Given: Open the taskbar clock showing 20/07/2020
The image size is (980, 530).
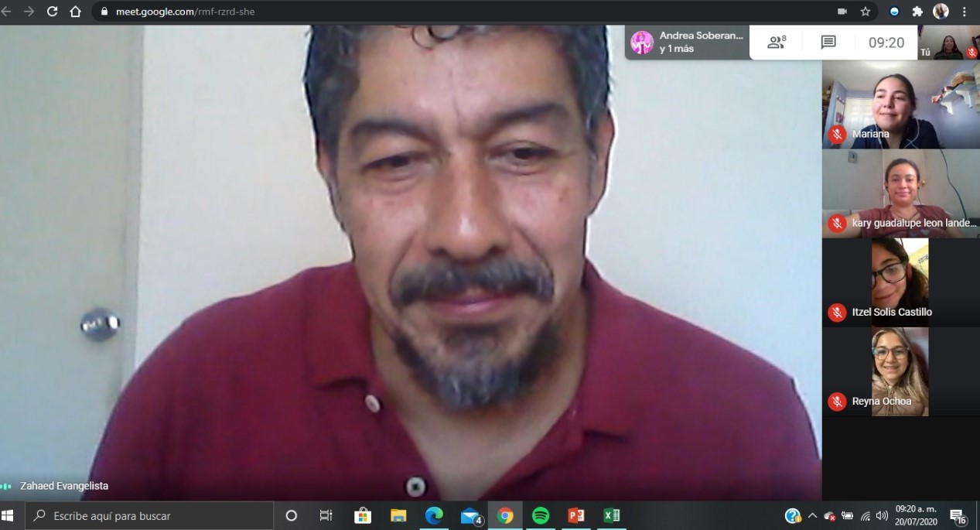Looking at the screenshot, I should (x=916, y=516).
